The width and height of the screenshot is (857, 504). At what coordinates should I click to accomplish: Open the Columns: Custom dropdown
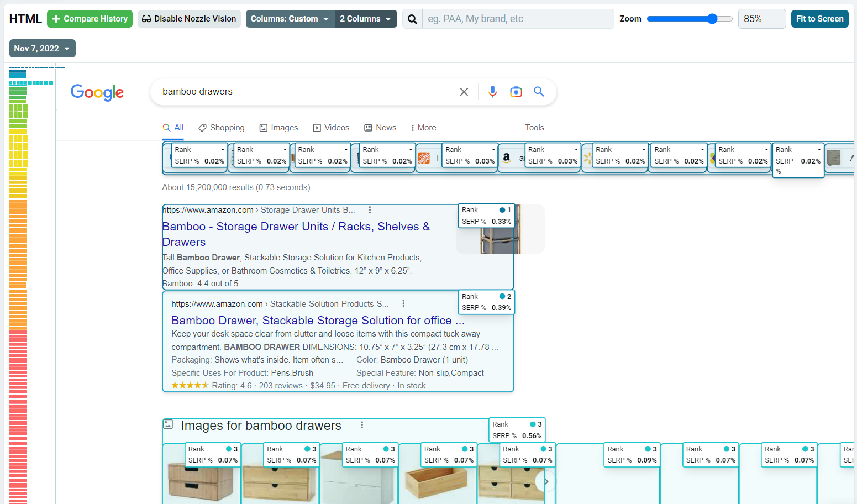[290, 19]
